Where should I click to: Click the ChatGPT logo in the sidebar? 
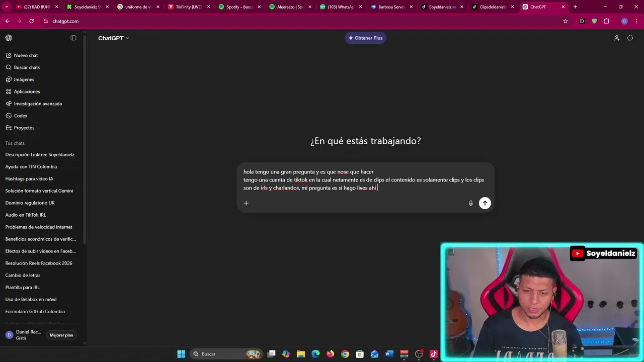(x=9, y=38)
